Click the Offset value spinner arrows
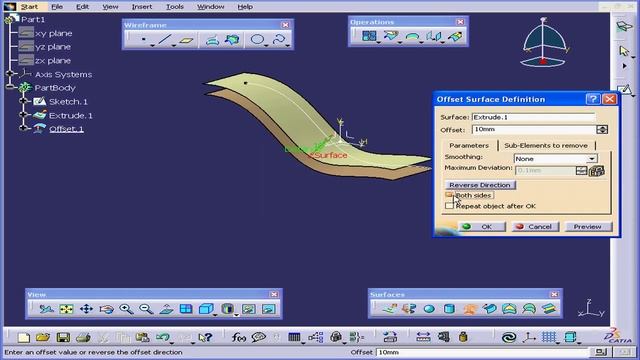The height and width of the screenshot is (360, 640). click(x=602, y=129)
